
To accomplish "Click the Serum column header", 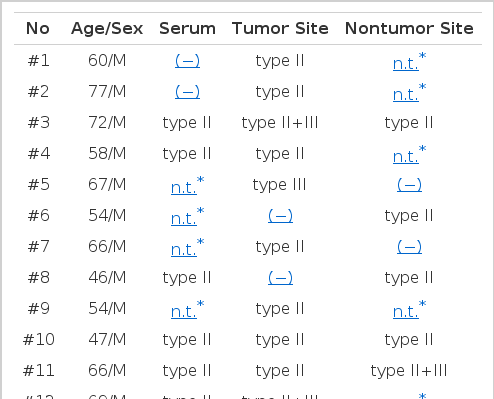I will click(x=187, y=28).
